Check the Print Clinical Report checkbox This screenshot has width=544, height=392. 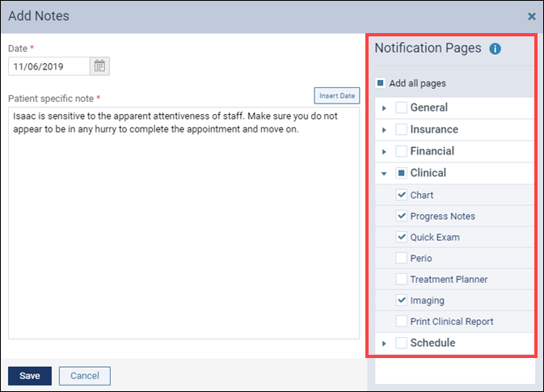pos(402,321)
